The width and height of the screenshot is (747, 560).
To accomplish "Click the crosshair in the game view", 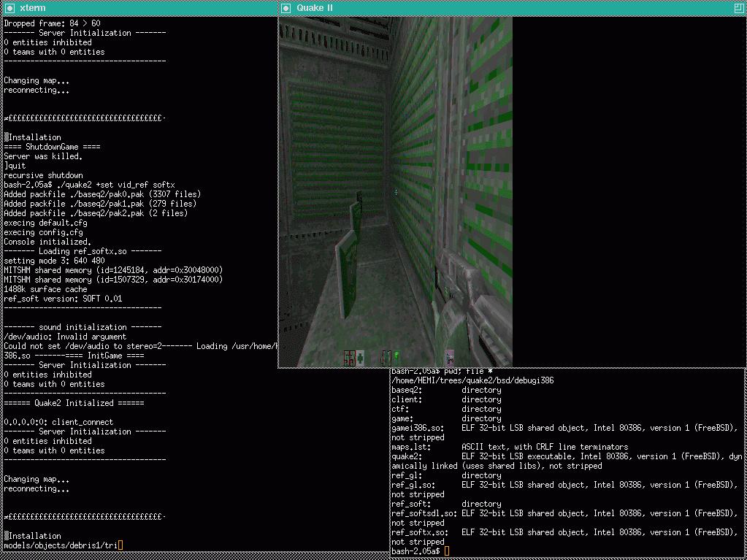I will click(396, 193).
